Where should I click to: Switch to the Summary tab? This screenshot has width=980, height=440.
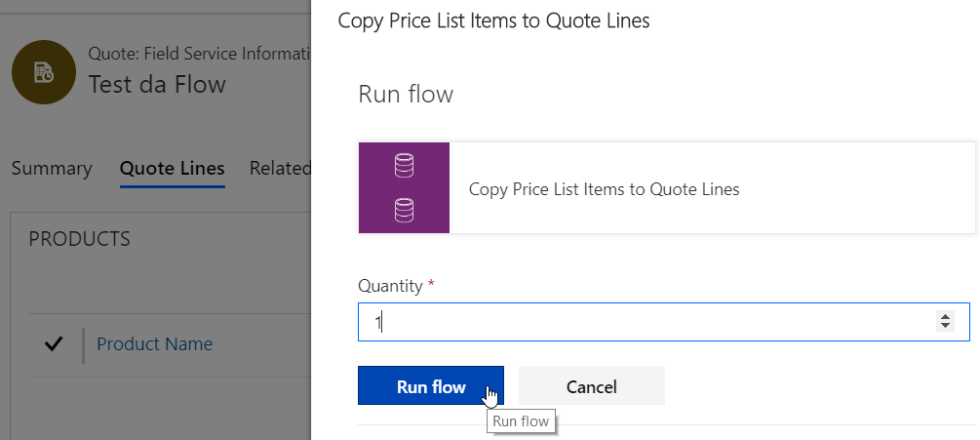(x=52, y=168)
